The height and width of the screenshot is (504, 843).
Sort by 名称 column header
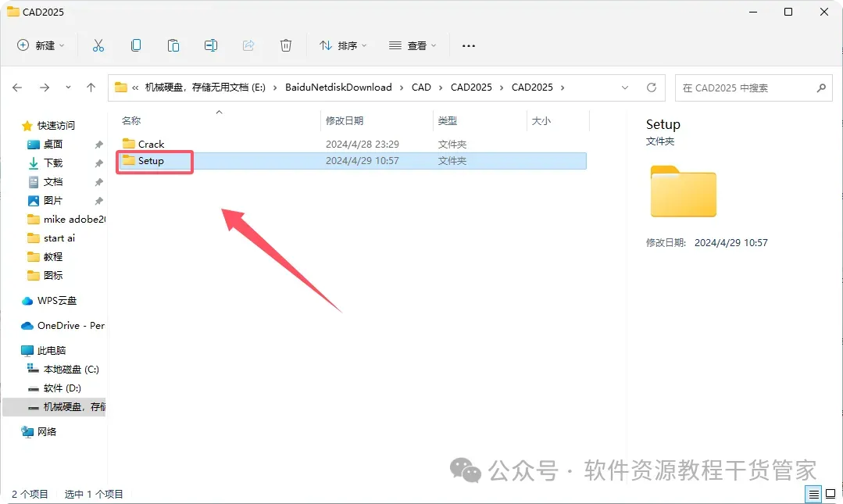tap(131, 121)
